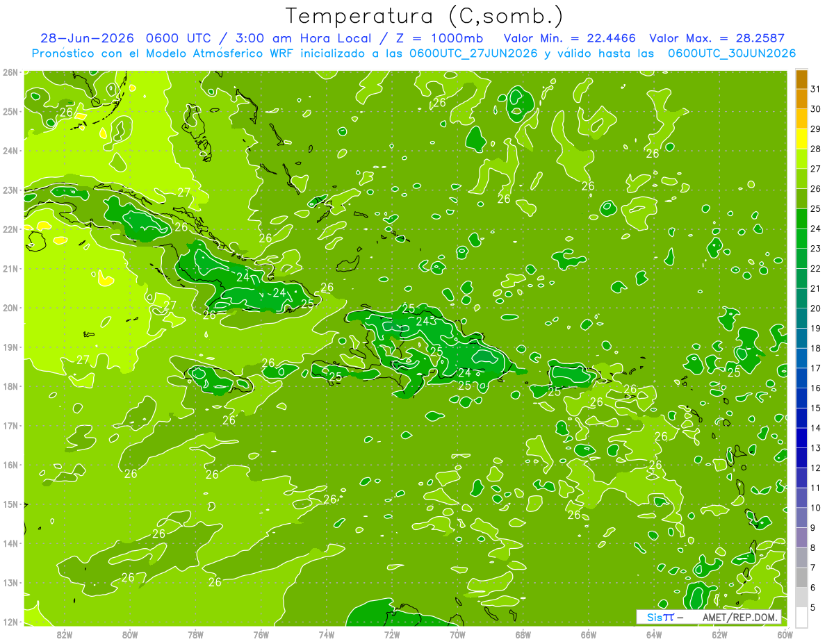The image size is (834, 644).
Task: Click the "20N" latitude label
Action: [10, 308]
